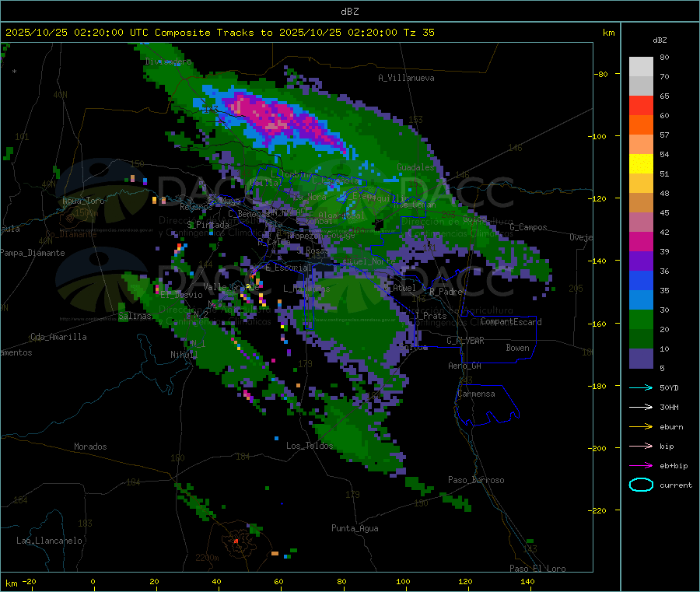
Task: Click the 'CompantEscard' map label
Action: coord(511,321)
